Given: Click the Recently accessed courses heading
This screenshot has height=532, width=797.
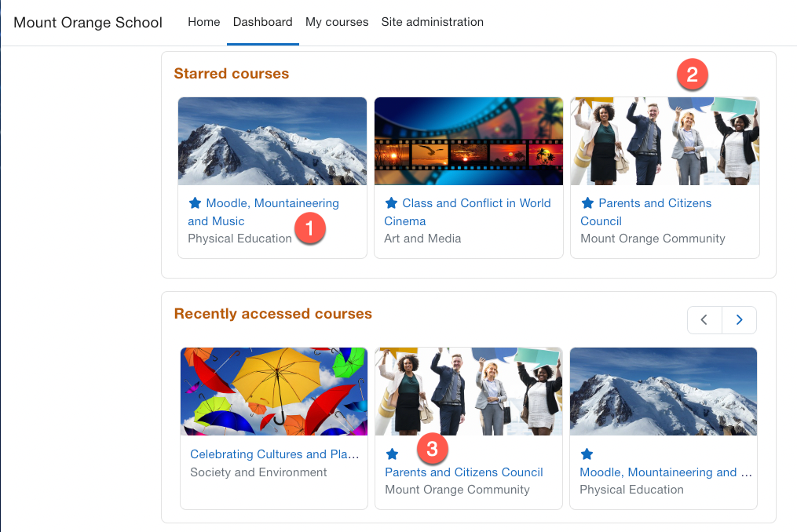Looking at the screenshot, I should [273, 314].
